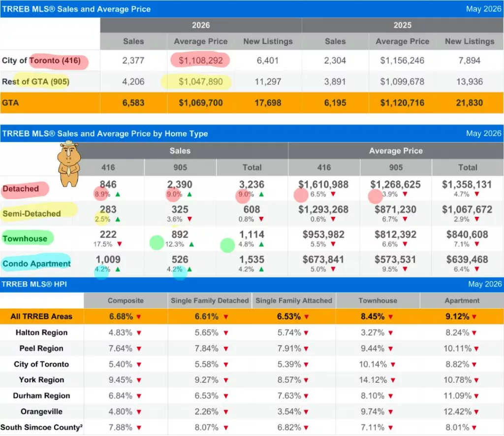Click green up arrow beside Detached 8.9%

[118, 194]
